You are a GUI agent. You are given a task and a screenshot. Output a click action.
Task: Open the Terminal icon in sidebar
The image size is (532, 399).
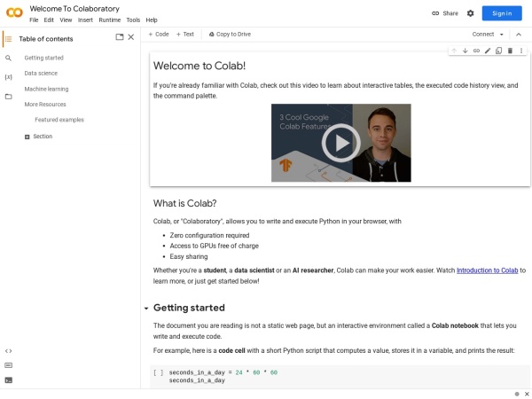(x=9, y=380)
